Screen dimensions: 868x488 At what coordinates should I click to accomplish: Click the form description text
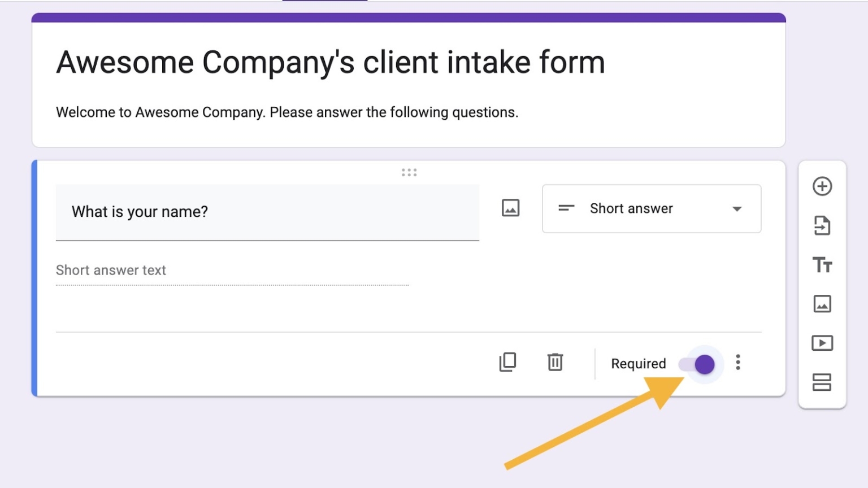pyautogui.click(x=287, y=112)
